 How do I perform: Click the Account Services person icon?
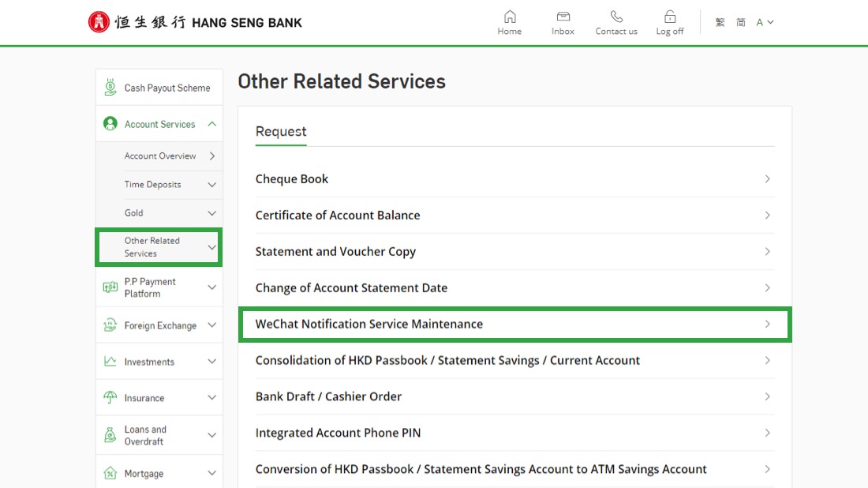pos(110,123)
